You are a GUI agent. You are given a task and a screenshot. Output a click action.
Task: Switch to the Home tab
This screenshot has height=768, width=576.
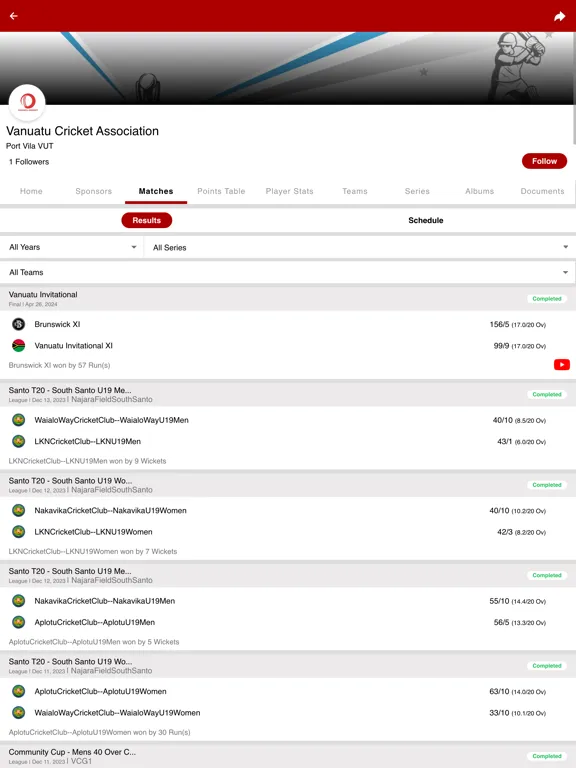coord(31,191)
